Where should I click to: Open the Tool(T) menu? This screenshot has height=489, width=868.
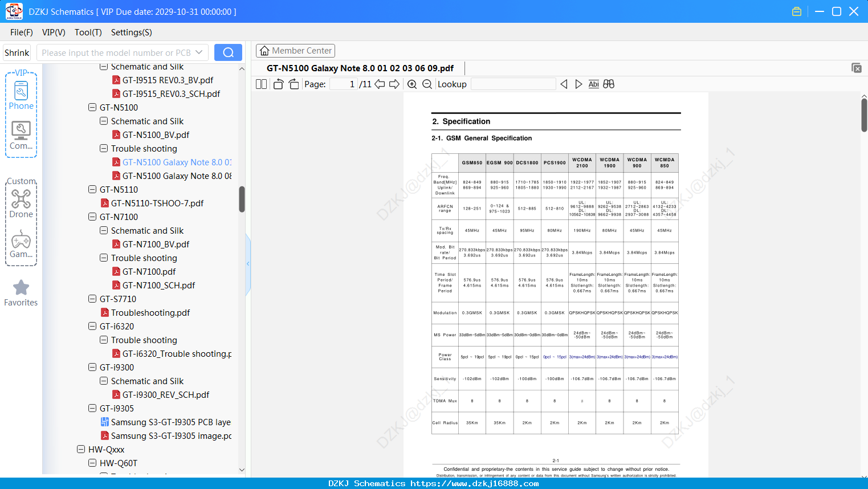(88, 32)
